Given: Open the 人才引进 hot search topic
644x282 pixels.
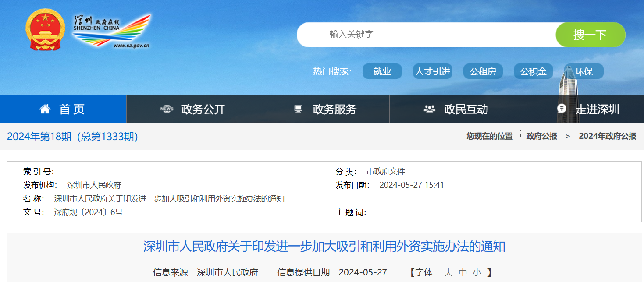Looking at the screenshot, I should pyautogui.click(x=432, y=71).
